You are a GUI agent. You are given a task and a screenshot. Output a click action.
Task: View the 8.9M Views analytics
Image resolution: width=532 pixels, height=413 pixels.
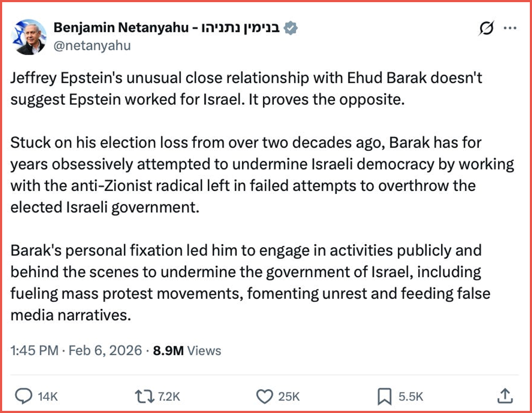(187, 350)
